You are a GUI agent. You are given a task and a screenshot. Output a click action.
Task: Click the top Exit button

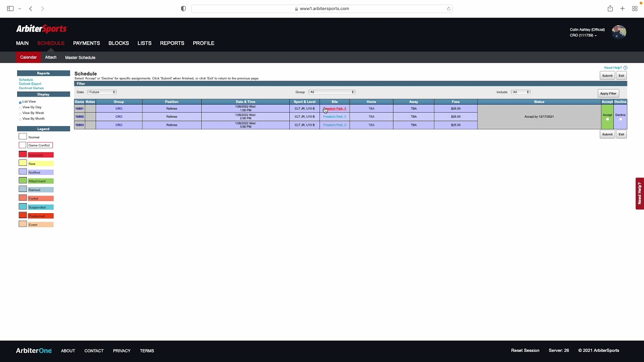point(621,75)
